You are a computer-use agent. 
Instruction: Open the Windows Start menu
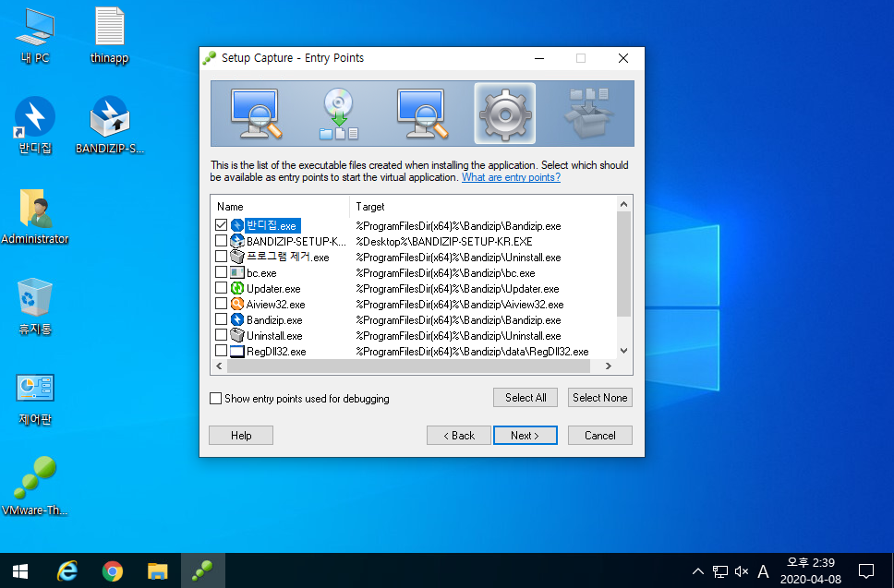click(x=20, y=570)
